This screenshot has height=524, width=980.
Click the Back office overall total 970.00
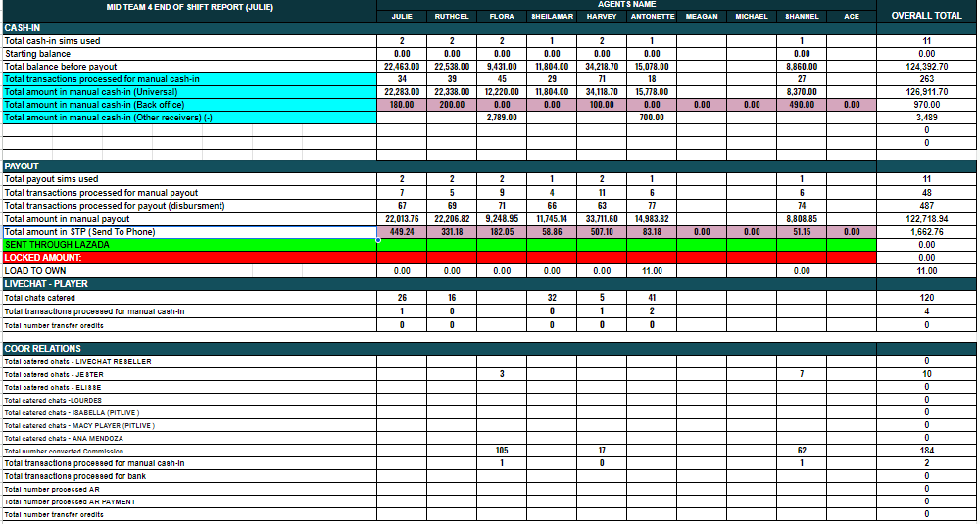[x=927, y=104]
